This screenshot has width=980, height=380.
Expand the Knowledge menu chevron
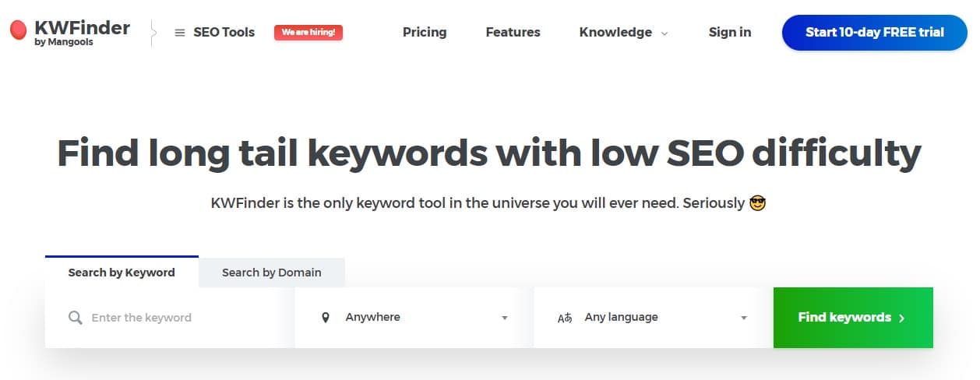664,33
